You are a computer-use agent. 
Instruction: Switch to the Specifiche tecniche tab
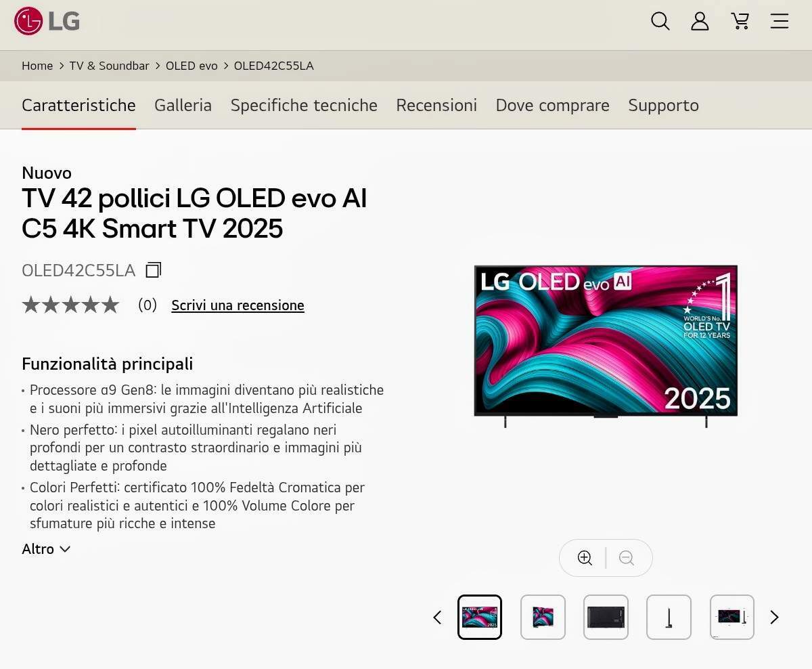tap(304, 105)
